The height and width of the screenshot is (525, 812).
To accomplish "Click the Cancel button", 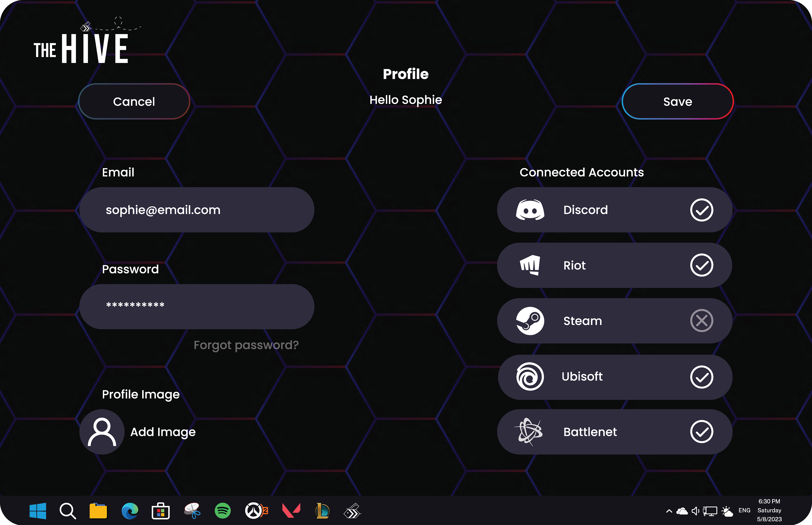I will [134, 102].
